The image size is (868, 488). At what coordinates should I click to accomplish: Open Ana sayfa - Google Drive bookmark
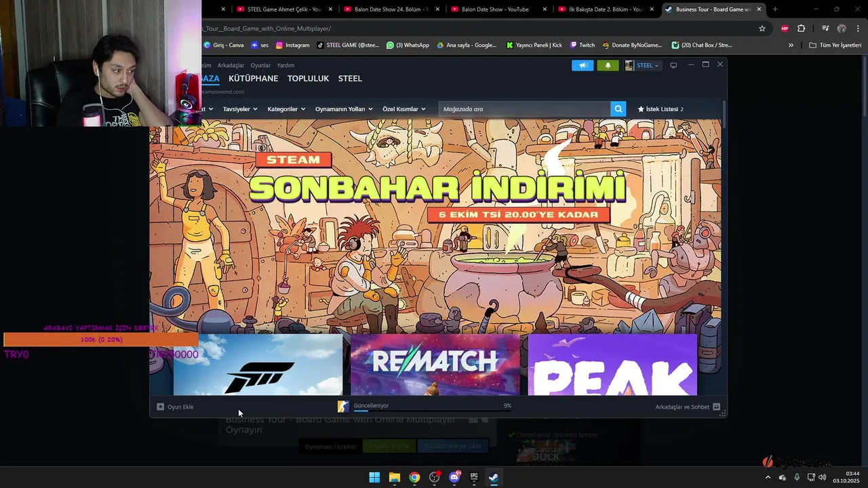click(467, 45)
